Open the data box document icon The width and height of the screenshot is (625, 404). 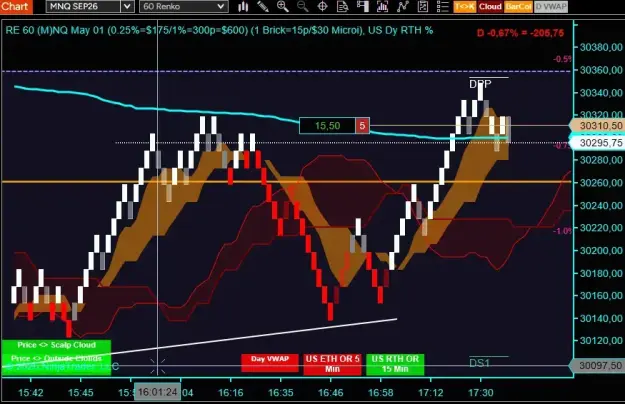point(342,6)
